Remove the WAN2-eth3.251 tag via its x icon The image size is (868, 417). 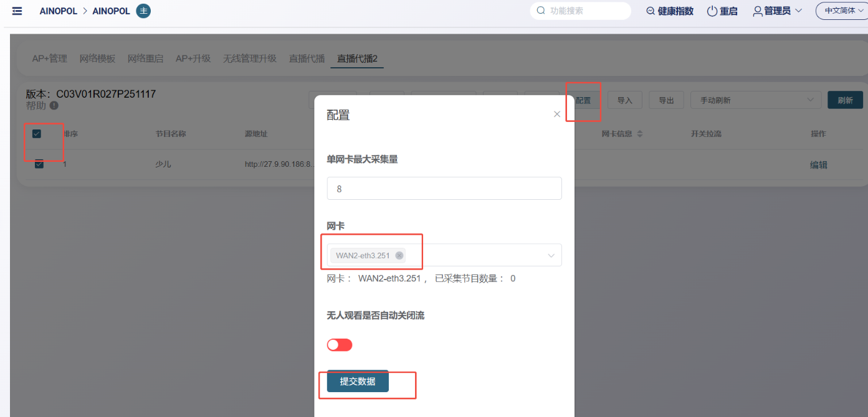coord(399,255)
